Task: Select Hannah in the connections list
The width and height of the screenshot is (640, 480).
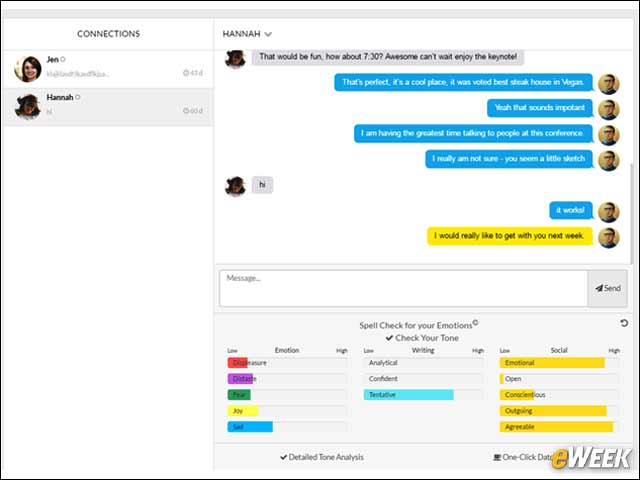Action: coord(108,107)
